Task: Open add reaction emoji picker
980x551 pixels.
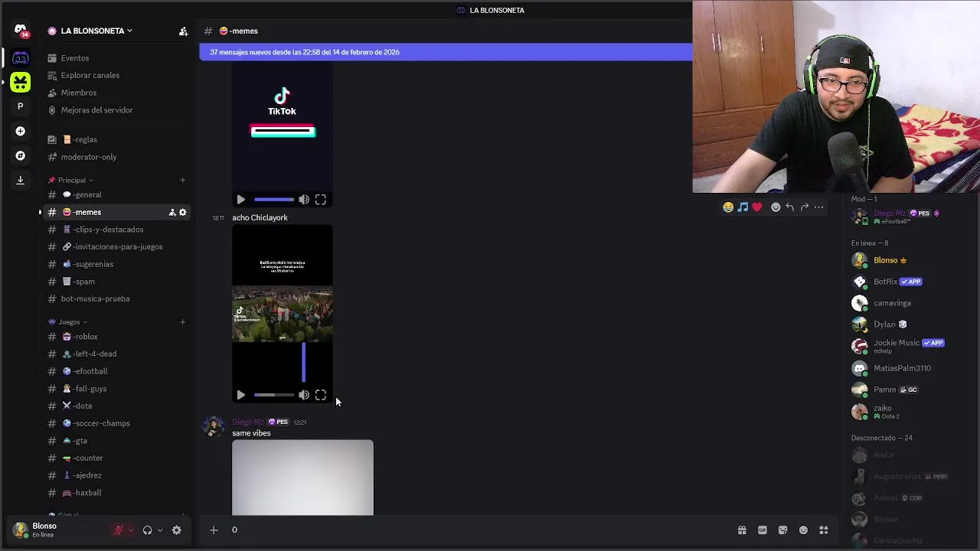Action: 776,207
